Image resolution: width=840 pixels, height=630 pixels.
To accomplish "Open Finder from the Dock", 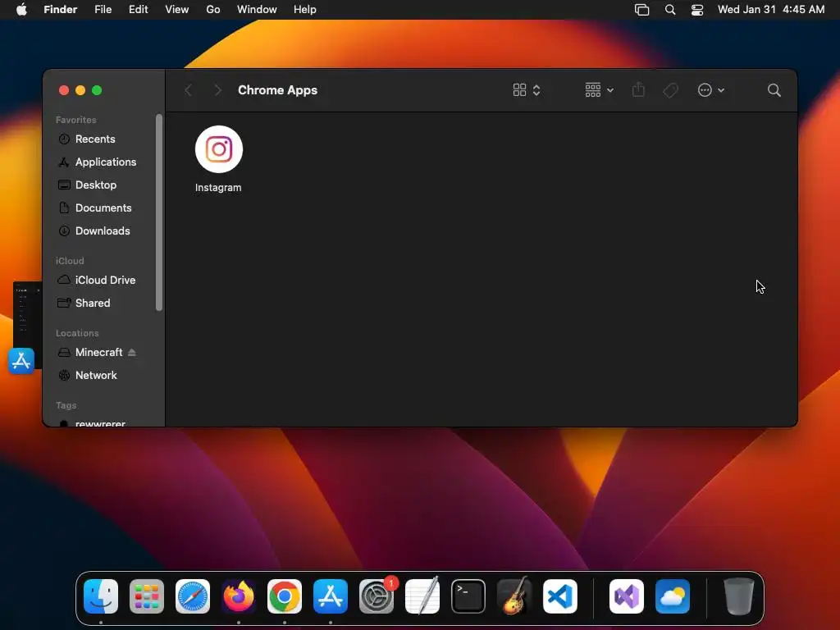I will pyautogui.click(x=101, y=596).
